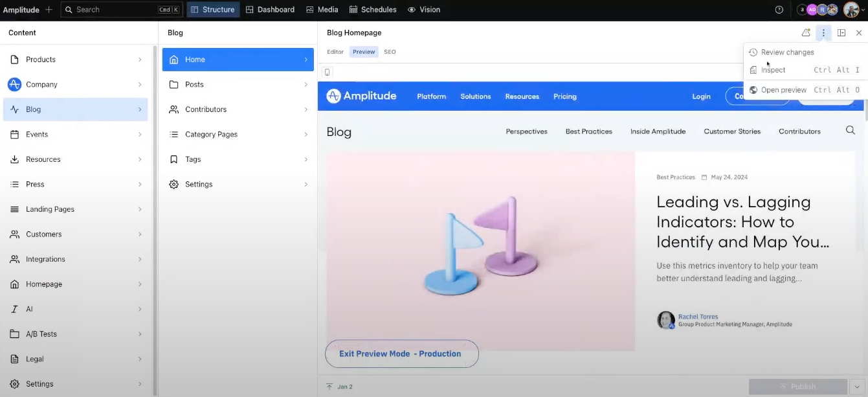
Task: Expand the Landing Pages chevron
Action: tap(140, 209)
